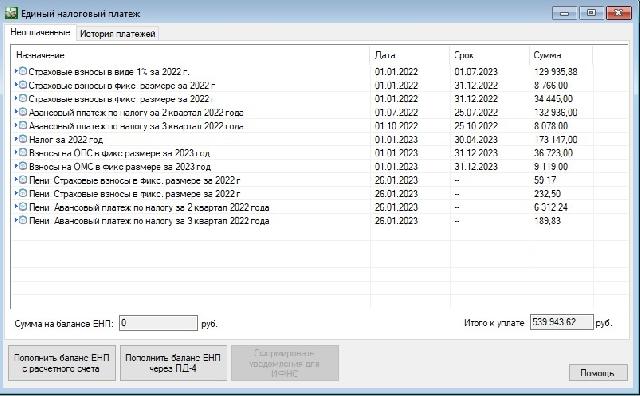Expand 'Страховые взносы в виде 1% за 2022' row
The width and height of the screenshot is (640, 396).
(16, 71)
